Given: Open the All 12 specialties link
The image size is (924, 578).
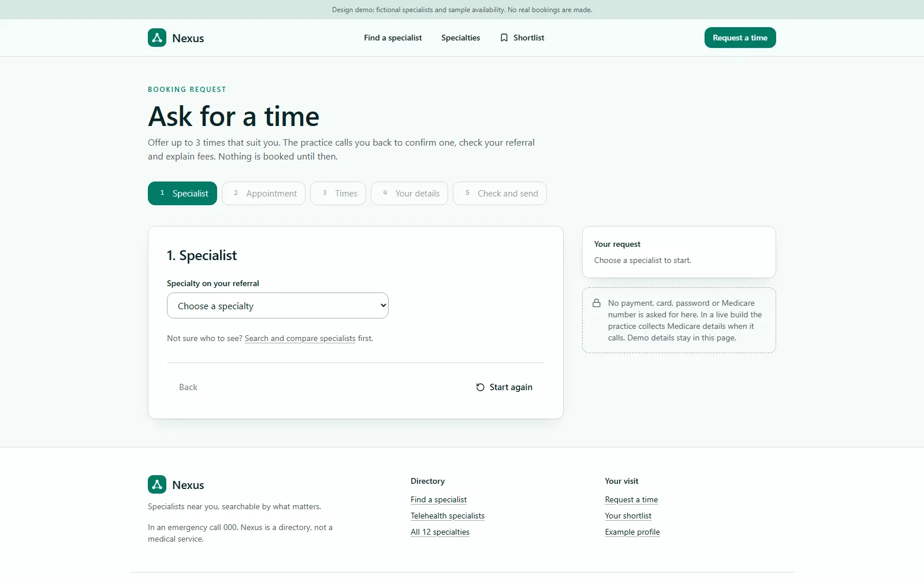Looking at the screenshot, I should click(x=440, y=532).
